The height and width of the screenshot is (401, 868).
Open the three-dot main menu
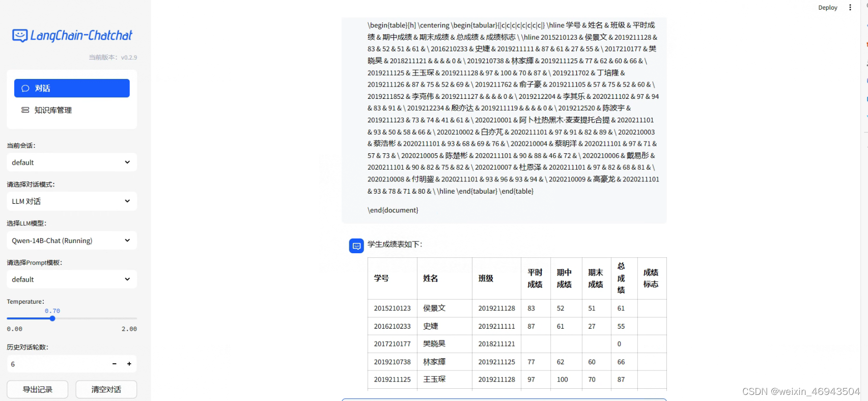tap(850, 8)
